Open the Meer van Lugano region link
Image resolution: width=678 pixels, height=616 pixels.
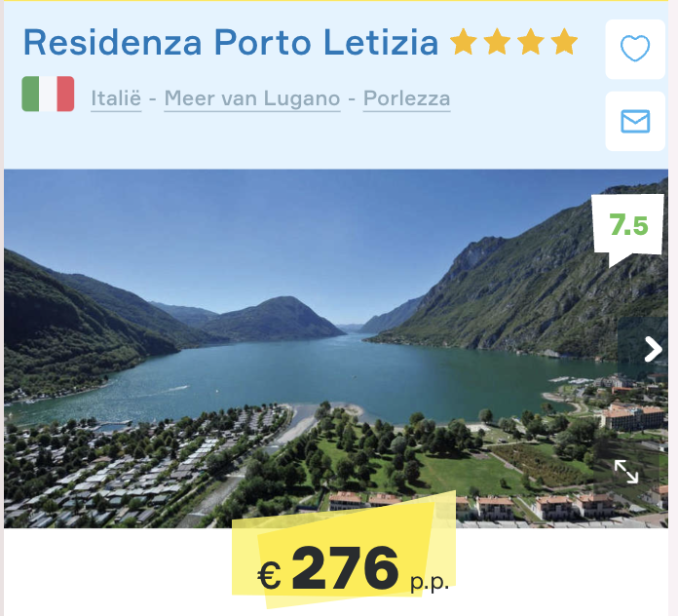pos(252,98)
